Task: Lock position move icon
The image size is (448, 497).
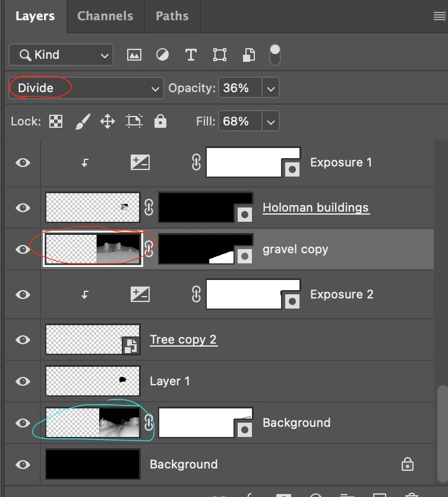Action: [x=108, y=121]
